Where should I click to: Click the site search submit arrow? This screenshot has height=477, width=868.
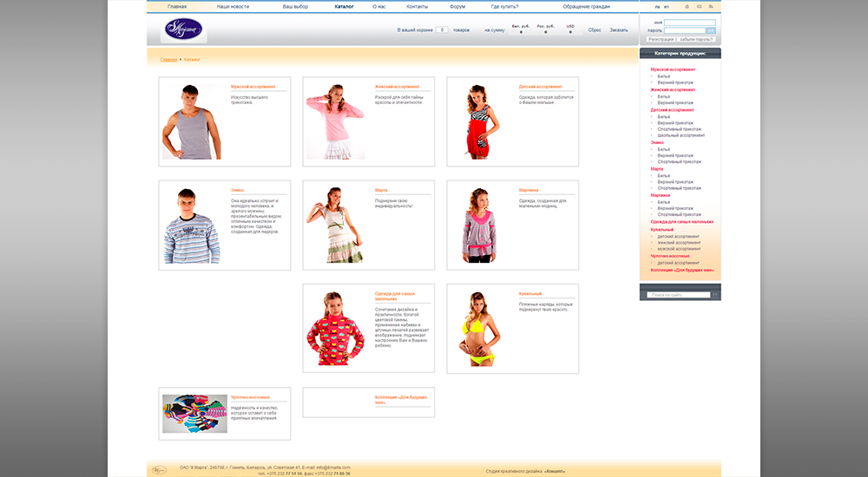pyautogui.click(x=715, y=295)
